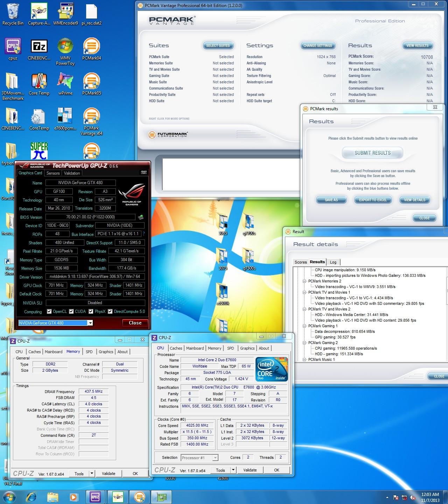Screen dimensions: 448x504
Task: Open Windows Start menu orb
Action: [9, 497]
